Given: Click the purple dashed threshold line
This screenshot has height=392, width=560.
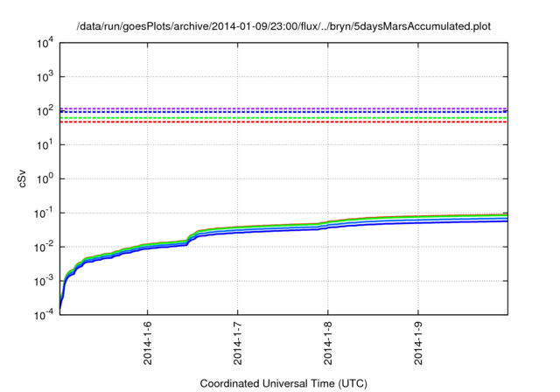Looking at the screenshot, I should pos(283,108).
